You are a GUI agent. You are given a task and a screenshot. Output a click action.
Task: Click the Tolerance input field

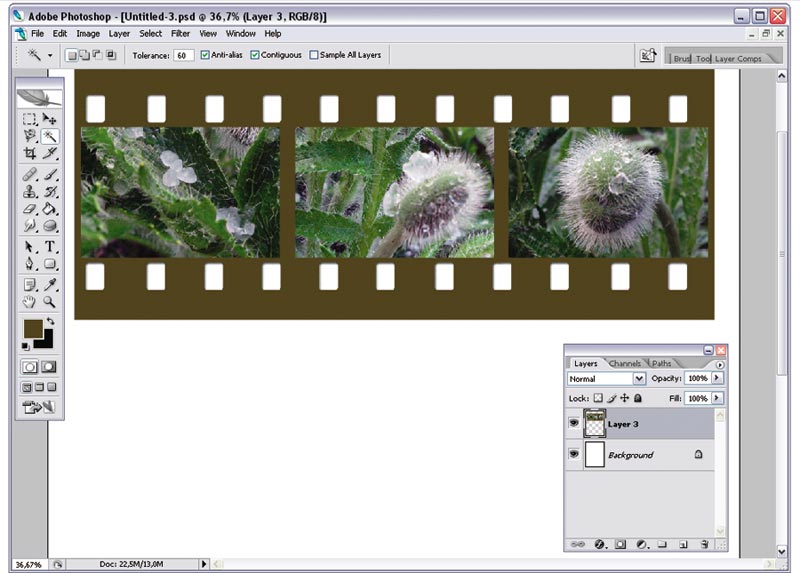point(183,55)
